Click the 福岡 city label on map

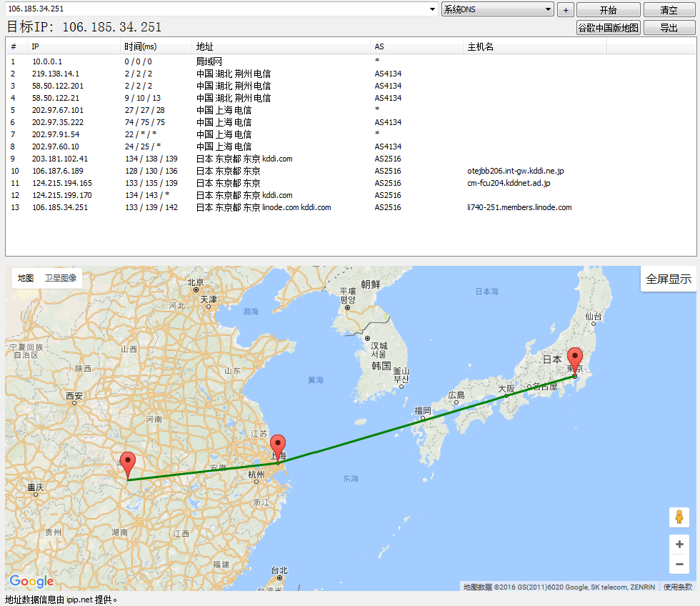(x=422, y=410)
